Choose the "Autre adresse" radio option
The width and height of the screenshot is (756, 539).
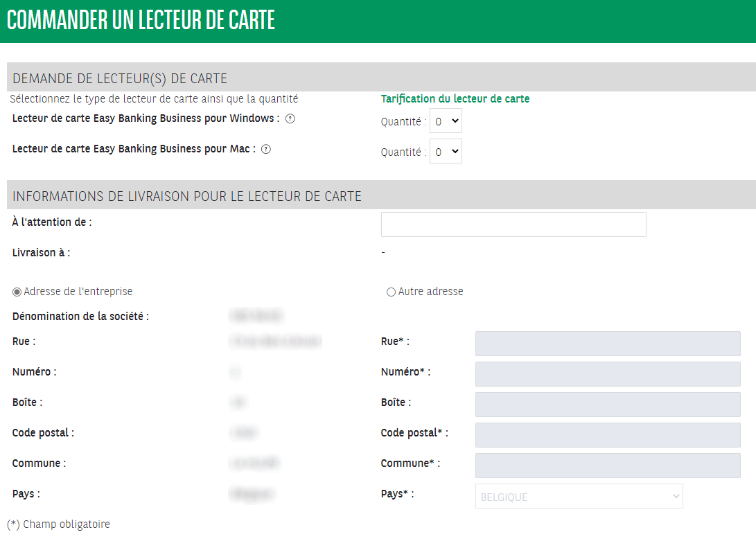click(x=391, y=292)
